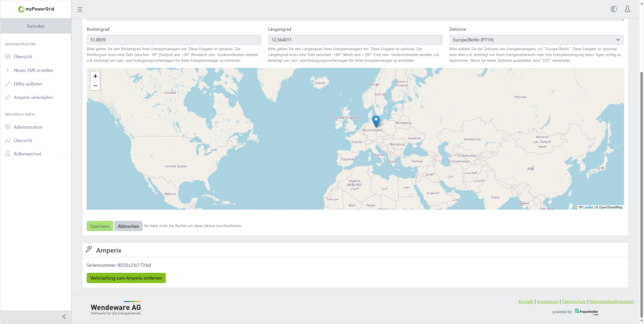Click the pencil icon beside Amperix heading
The image size is (644, 324).
[89, 250]
